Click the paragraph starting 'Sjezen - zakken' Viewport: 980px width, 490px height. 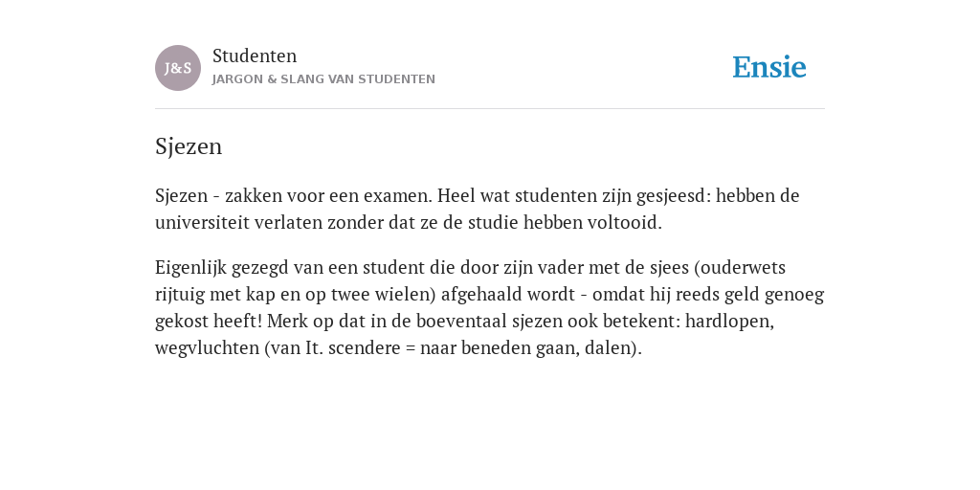click(478, 209)
